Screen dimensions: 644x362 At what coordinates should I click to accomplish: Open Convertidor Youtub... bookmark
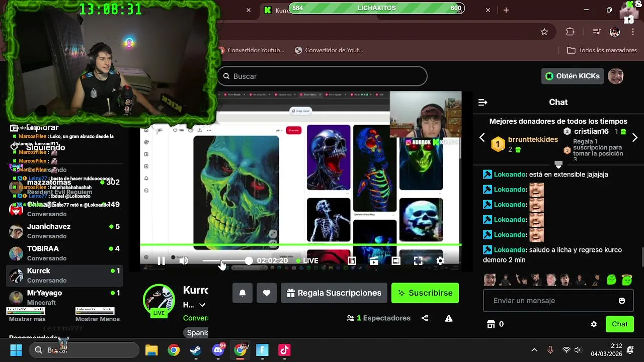[252, 50]
